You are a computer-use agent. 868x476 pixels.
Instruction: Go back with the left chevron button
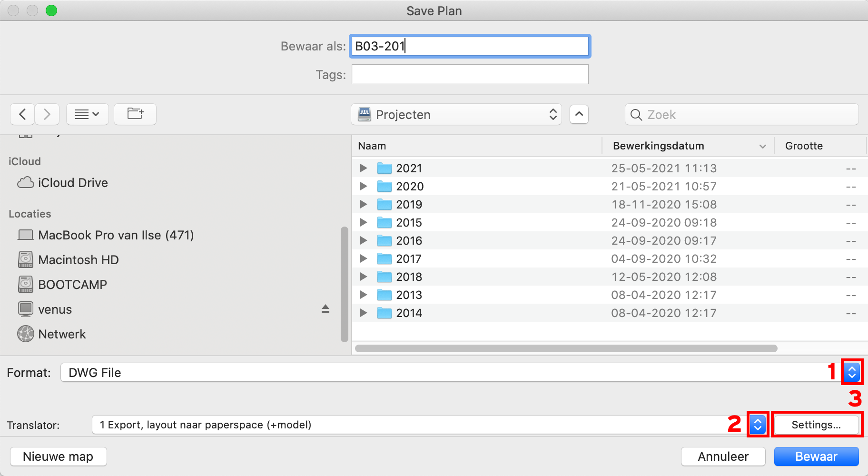pos(22,114)
